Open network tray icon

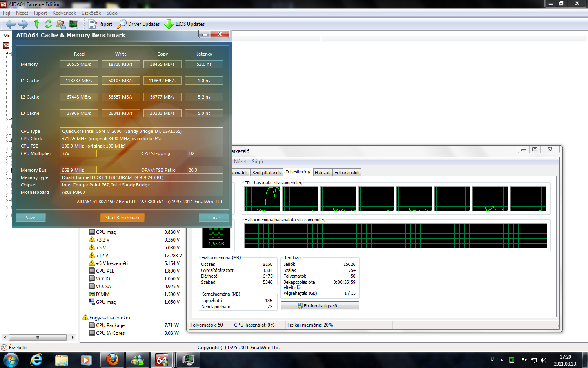[534, 360]
